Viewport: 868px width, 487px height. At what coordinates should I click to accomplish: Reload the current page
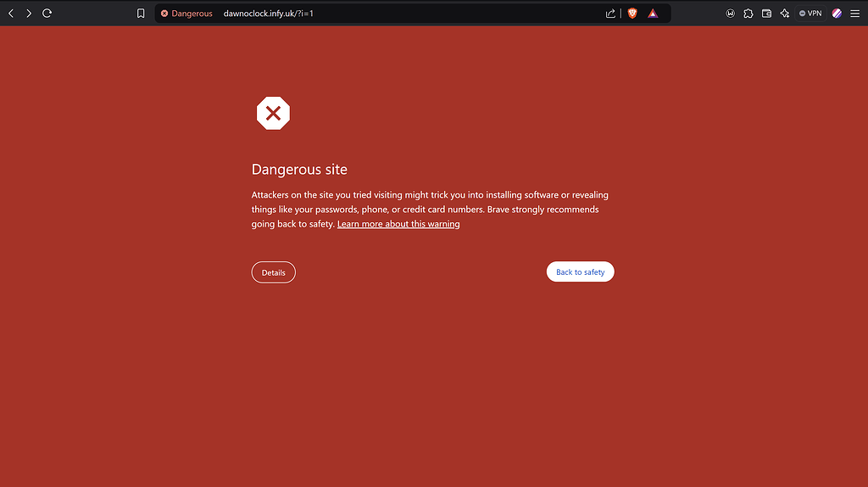point(47,14)
